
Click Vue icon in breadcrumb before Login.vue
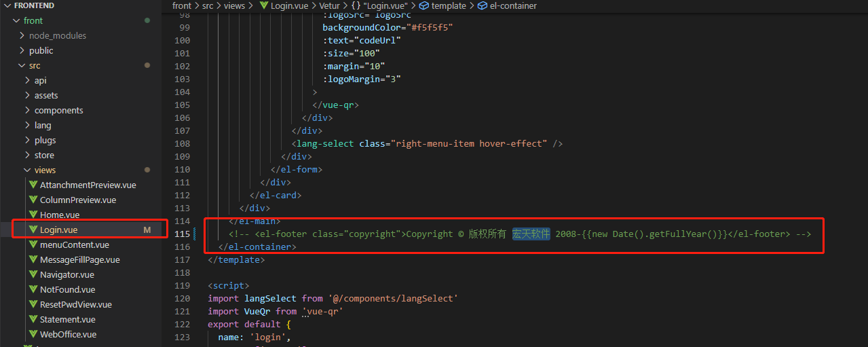264,5
